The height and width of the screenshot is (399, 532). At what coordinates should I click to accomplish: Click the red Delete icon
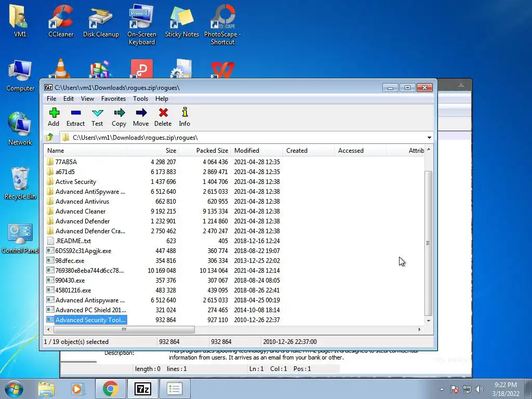tap(163, 113)
